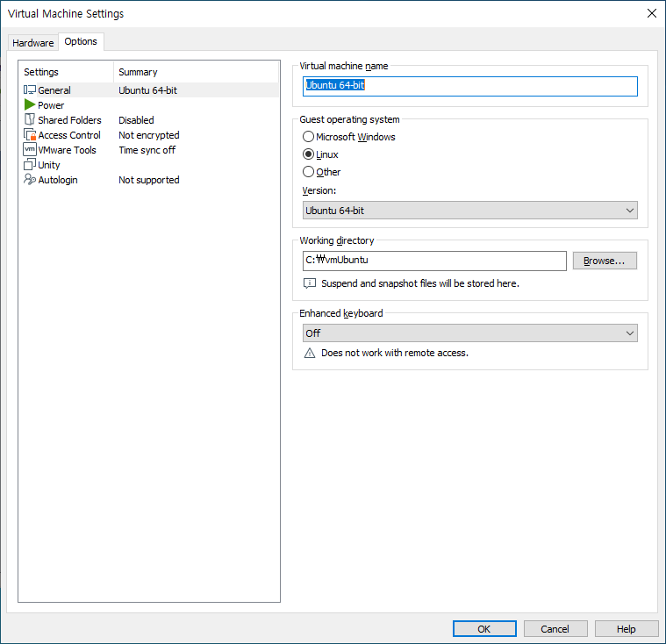Click the Cancel button
Screen dimensions: 666x644
pyautogui.click(x=555, y=629)
